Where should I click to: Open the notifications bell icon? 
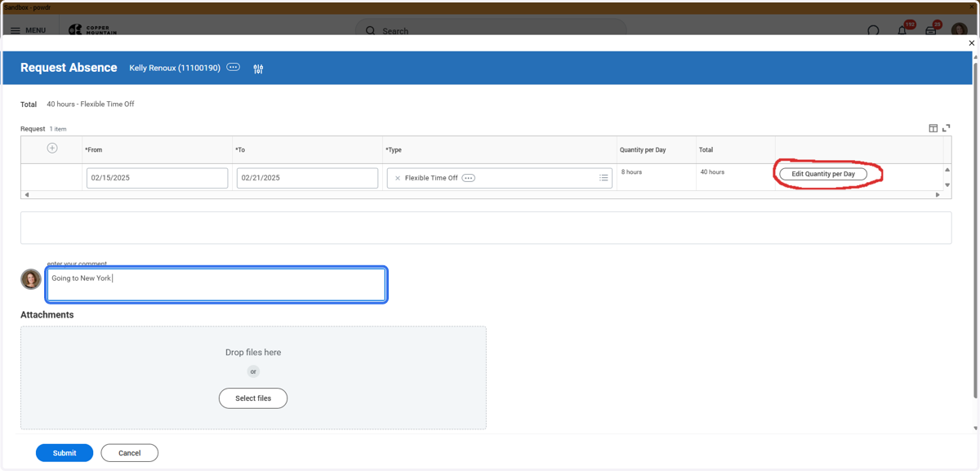[x=902, y=30]
